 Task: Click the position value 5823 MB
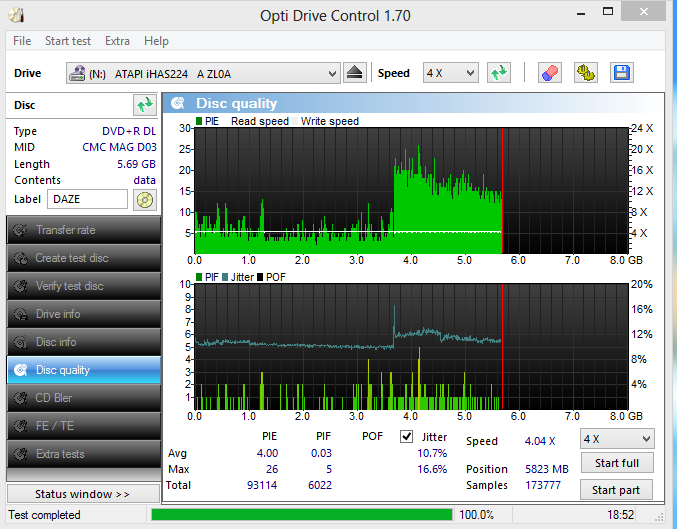point(547,469)
